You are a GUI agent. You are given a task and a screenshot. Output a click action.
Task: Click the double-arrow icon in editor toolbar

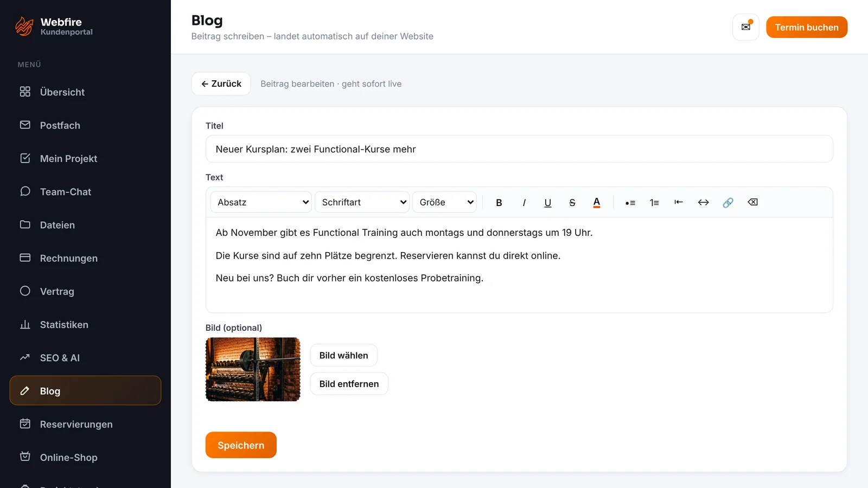click(703, 202)
